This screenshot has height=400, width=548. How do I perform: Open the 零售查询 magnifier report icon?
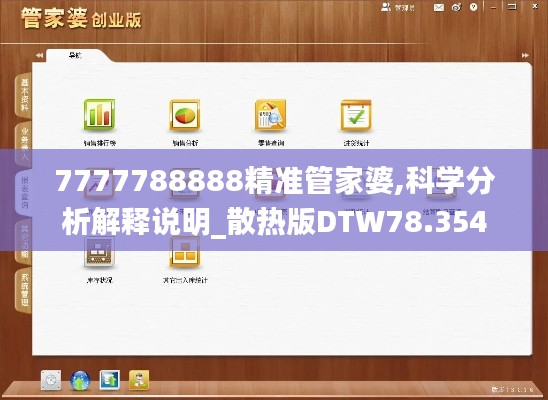[x=271, y=115]
